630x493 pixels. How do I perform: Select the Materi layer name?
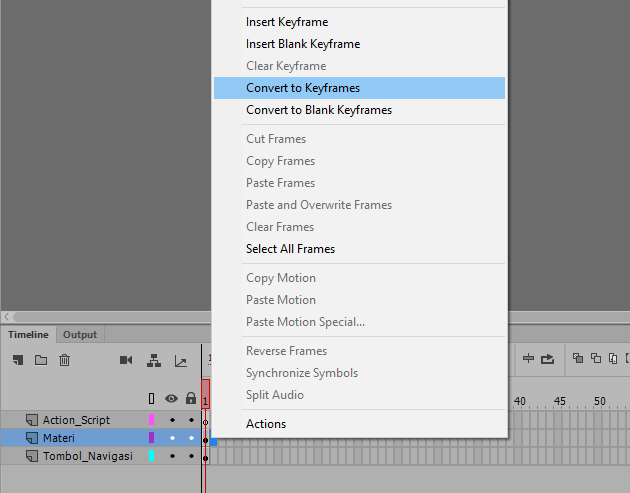[x=59, y=438]
